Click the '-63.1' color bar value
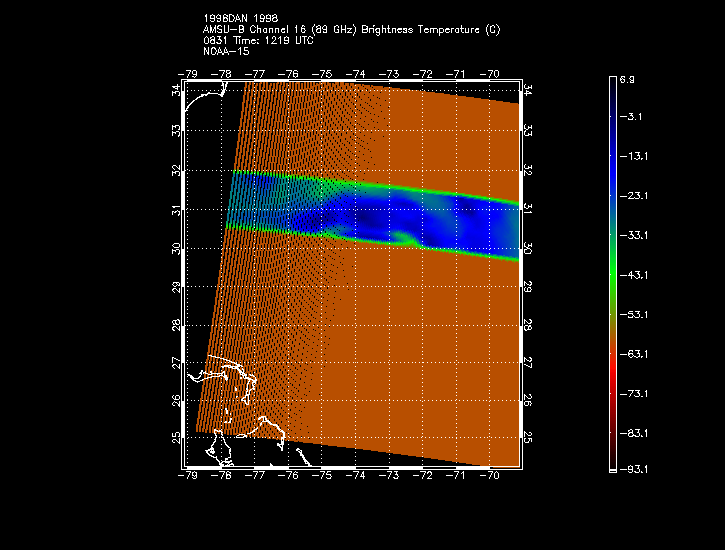Viewport: 725px width, 550px height. [634, 354]
